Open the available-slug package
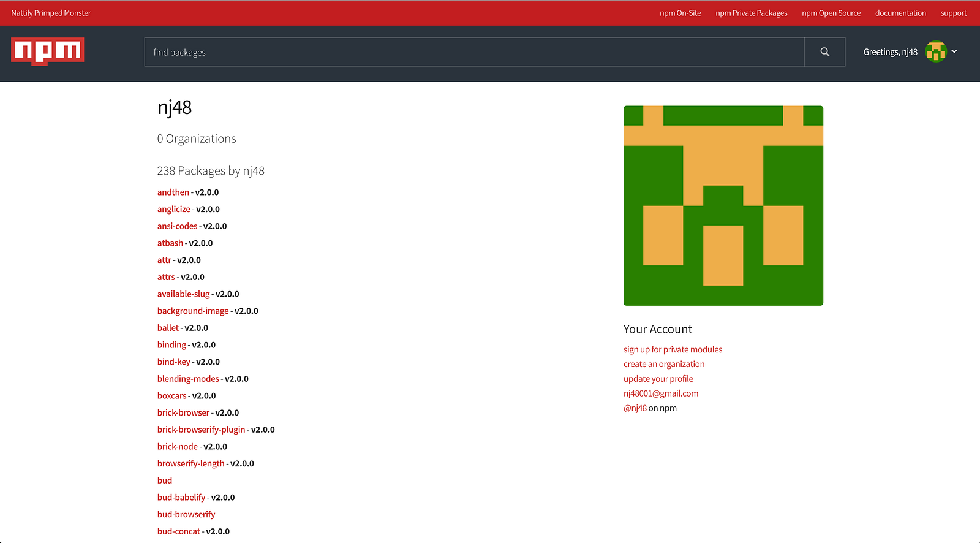980x543 pixels. [184, 294]
